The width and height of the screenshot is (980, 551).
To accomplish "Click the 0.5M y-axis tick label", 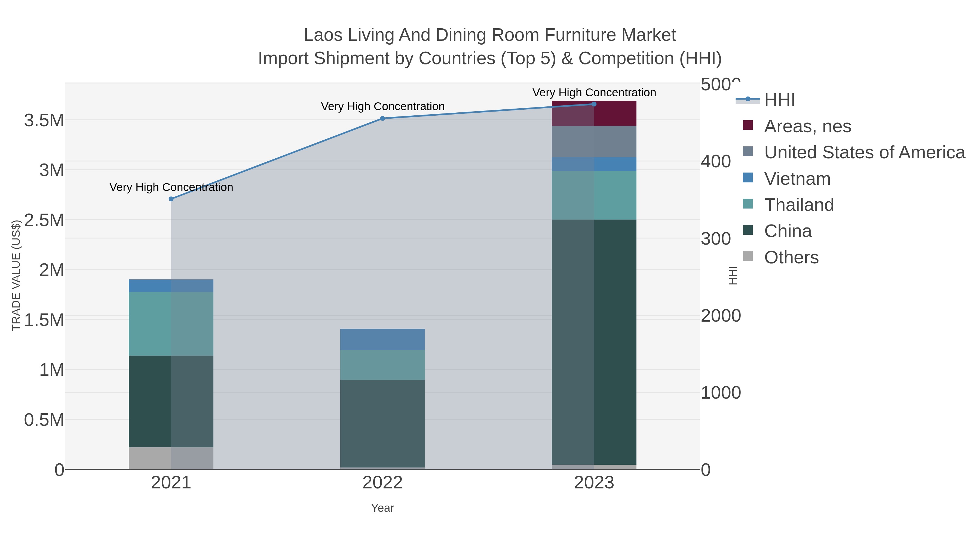I will coord(44,420).
